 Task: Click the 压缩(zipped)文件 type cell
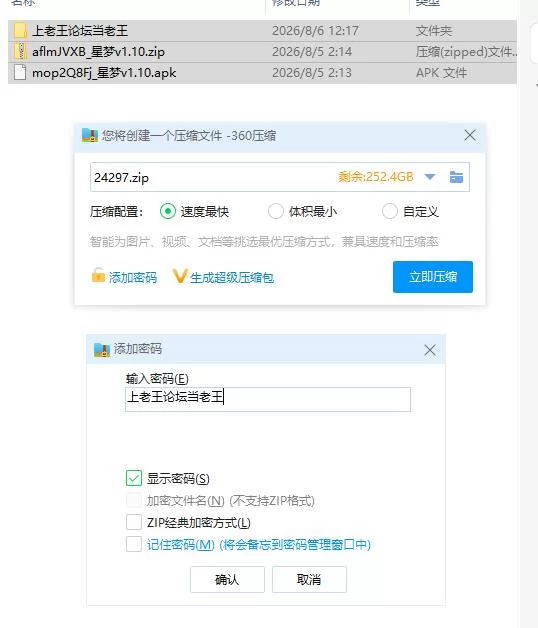(x=466, y=52)
